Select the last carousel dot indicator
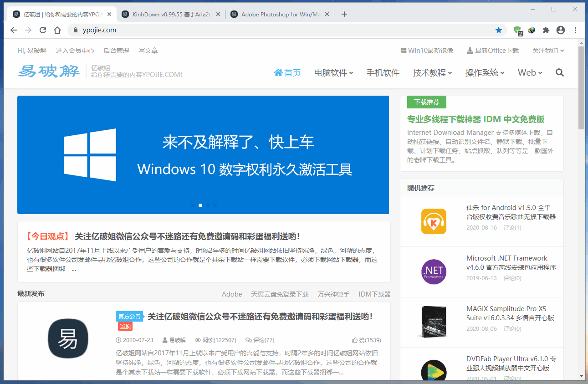588x384 pixels. [215, 205]
